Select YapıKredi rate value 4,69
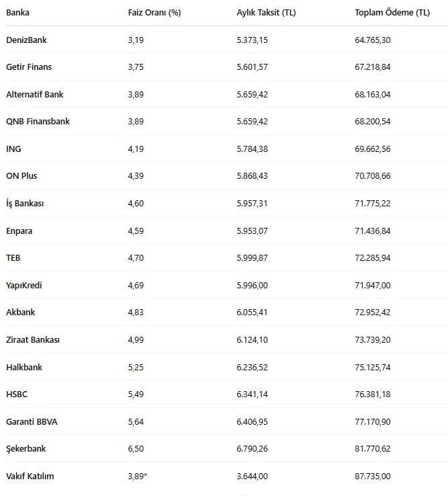Screen dimensions: 448x496 (136, 286)
